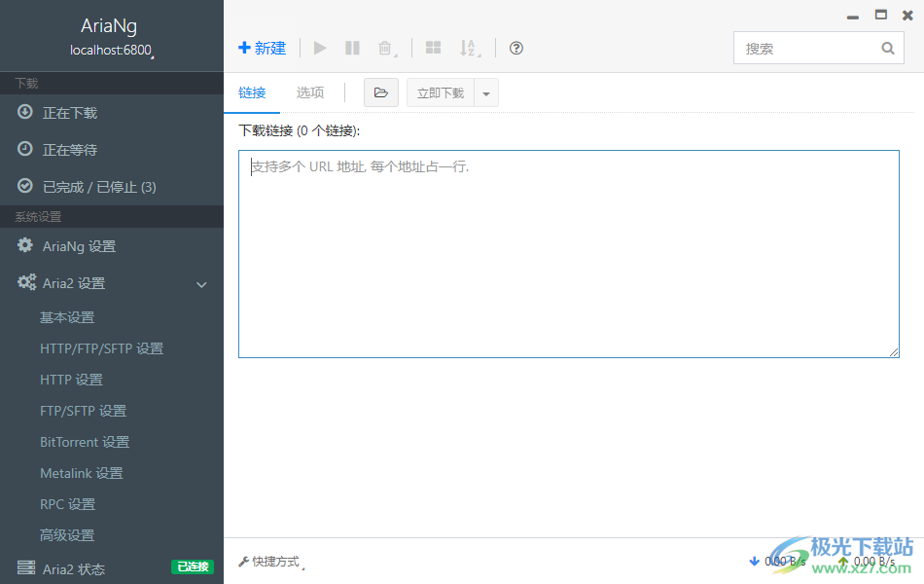
Task: Open Metalink 设置 item
Action: 82,473
